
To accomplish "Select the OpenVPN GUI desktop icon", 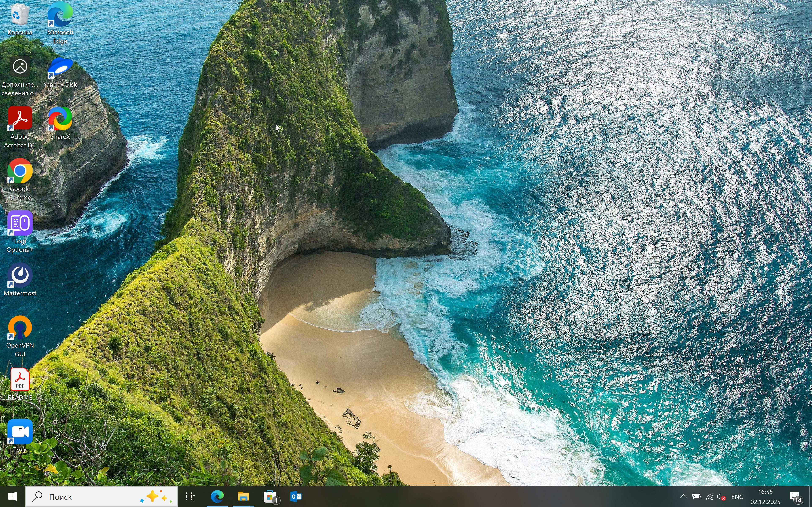I will click(20, 329).
